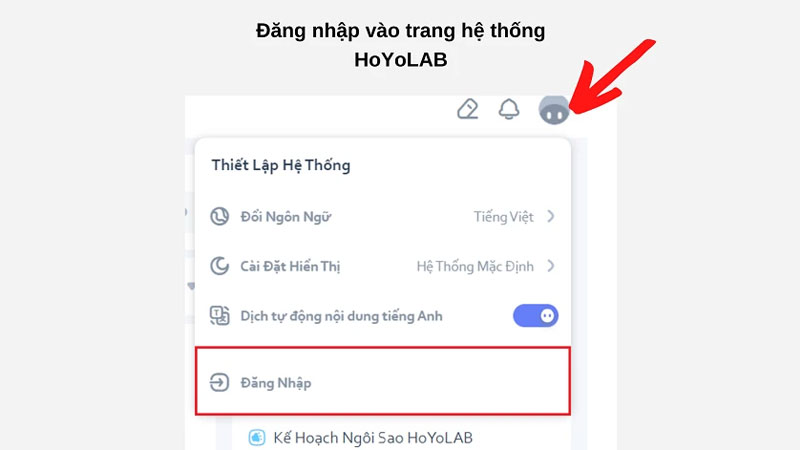Expand display settings chevron beside Hệ Thống Mặc Định

[551, 266]
